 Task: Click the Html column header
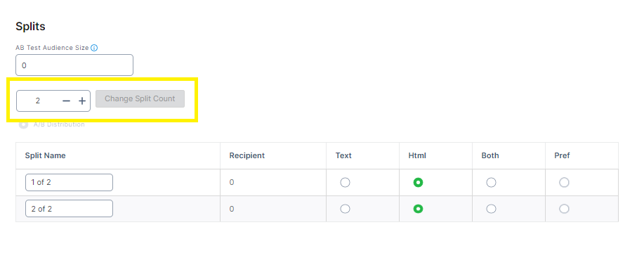click(417, 155)
